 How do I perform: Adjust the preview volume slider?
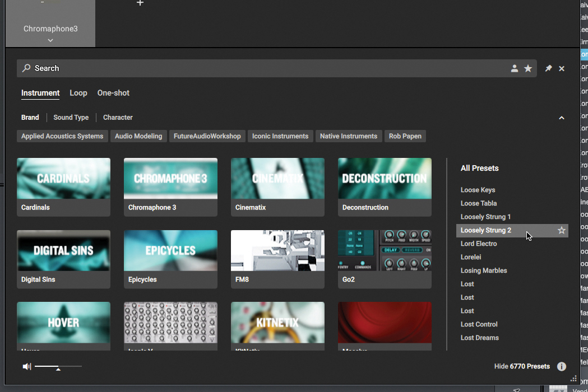58,366
